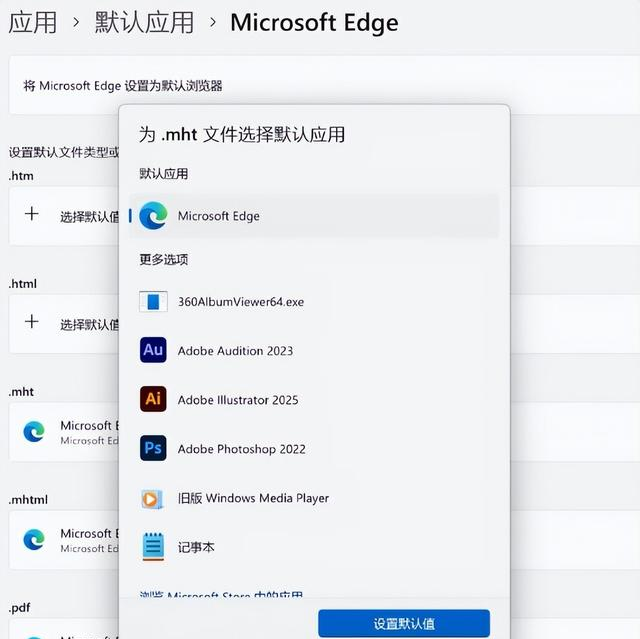Click the 旧版 Windows Media Player text

click(253, 498)
